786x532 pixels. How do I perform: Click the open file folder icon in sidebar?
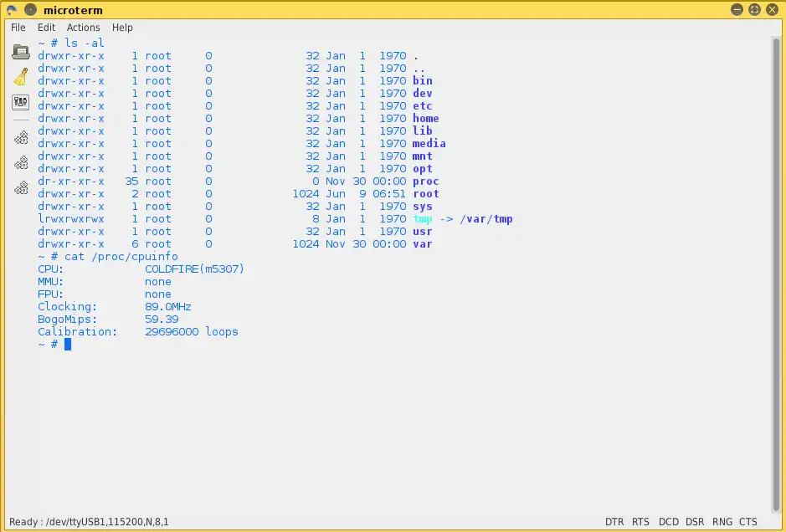21,52
